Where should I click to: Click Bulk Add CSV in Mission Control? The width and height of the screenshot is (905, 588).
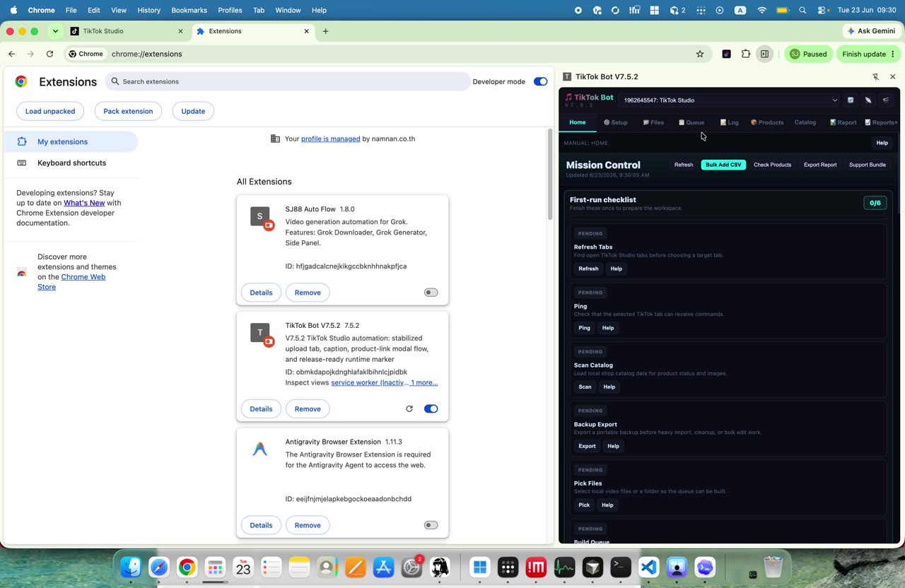723,165
